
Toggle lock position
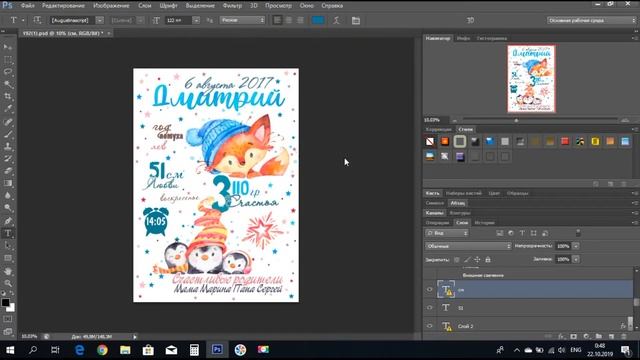coord(477,259)
